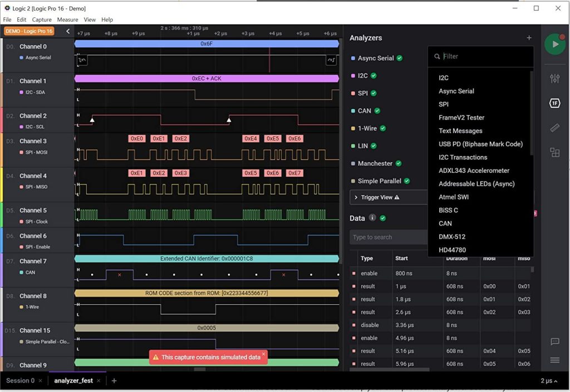Open the hamburger menu icon in sidebar
The image size is (570, 392).
[555, 360]
